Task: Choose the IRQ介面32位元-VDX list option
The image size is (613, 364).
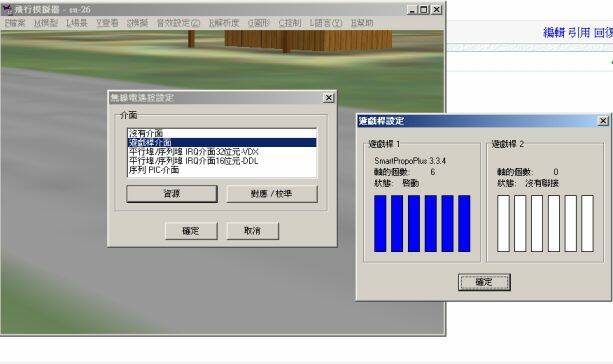Action: pyautogui.click(x=222, y=152)
